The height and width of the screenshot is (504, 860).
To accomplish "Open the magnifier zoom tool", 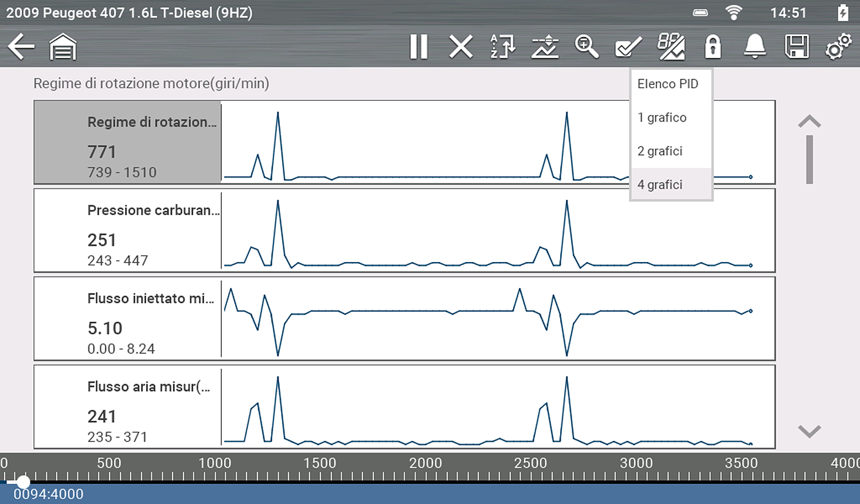I will [587, 46].
